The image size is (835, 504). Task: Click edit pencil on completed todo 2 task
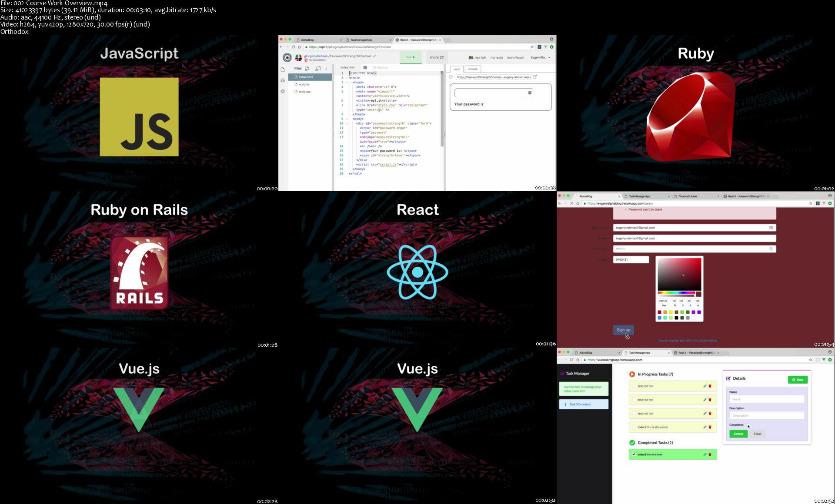tap(705, 454)
